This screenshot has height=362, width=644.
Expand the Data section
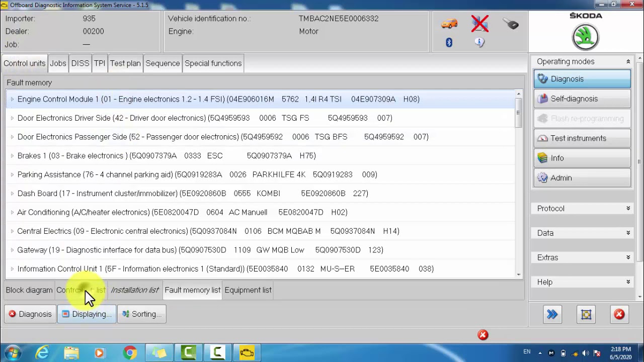[x=628, y=233]
